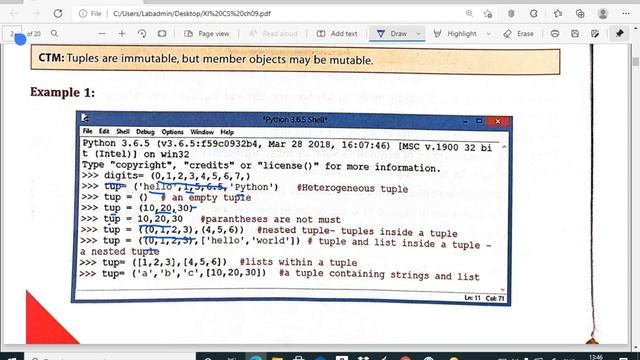Screen dimensions: 640x360
Task: Open the Collections icon
Action: [580, 13]
